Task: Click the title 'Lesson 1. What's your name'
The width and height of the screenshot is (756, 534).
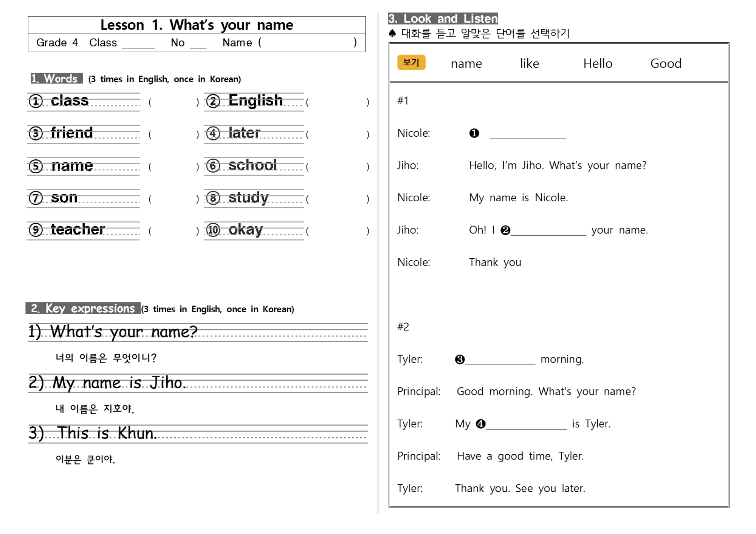Action: coord(197,25)
